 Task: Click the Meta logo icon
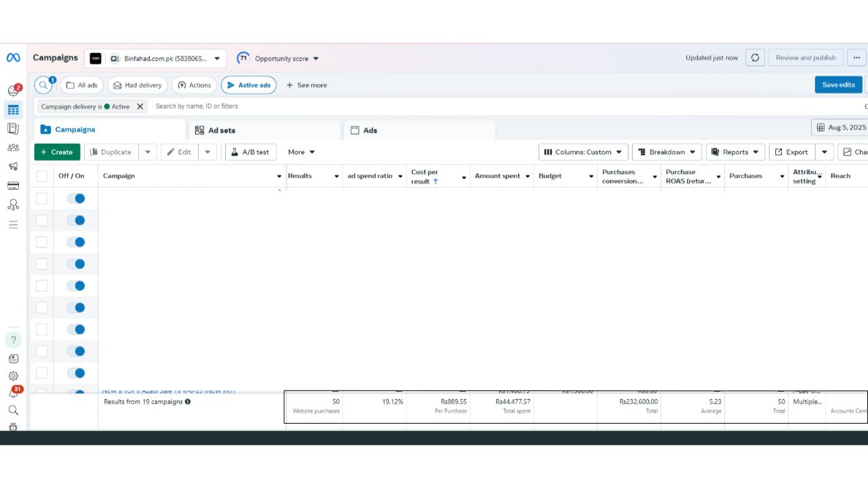click(x=13, y=58)
